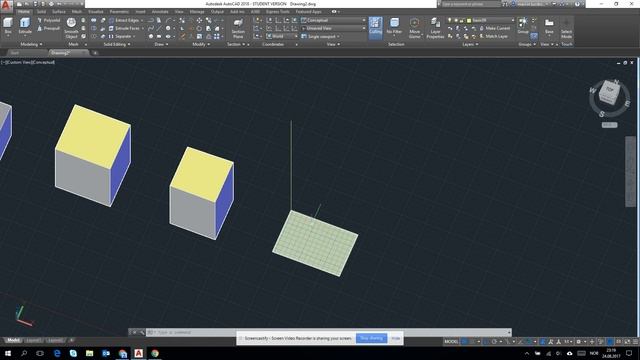640x360 pixels.
Task: Switch to the Mesh ribbon tab
Action: pos(77,12)
